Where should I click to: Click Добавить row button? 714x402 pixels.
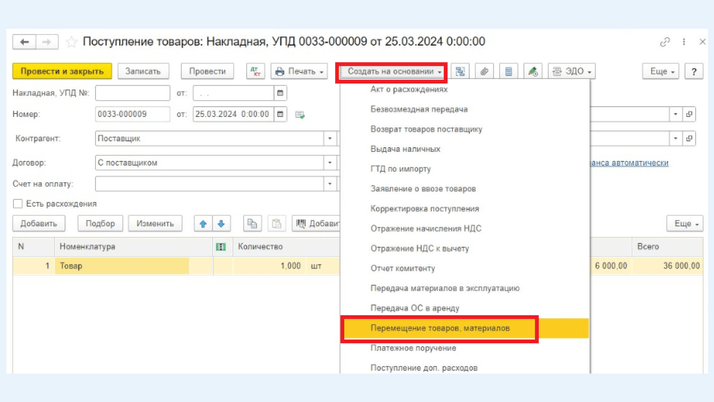(39, 224)
